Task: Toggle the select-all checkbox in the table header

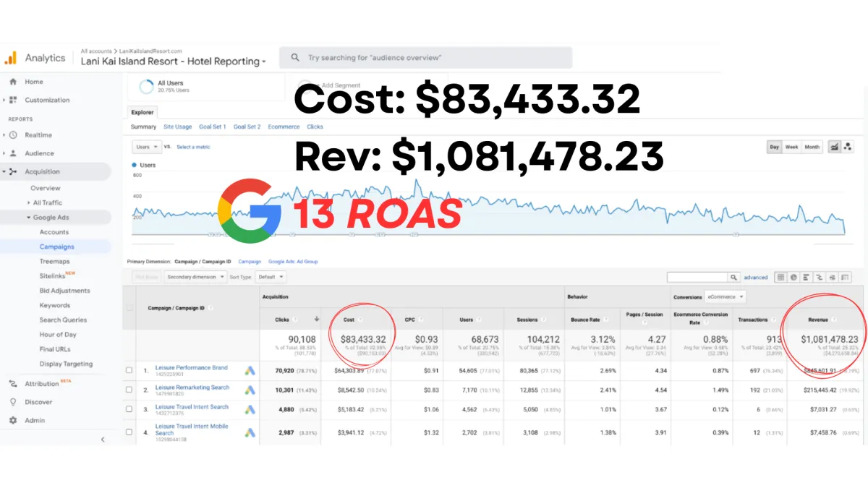Action: click(x=129, y=307)
